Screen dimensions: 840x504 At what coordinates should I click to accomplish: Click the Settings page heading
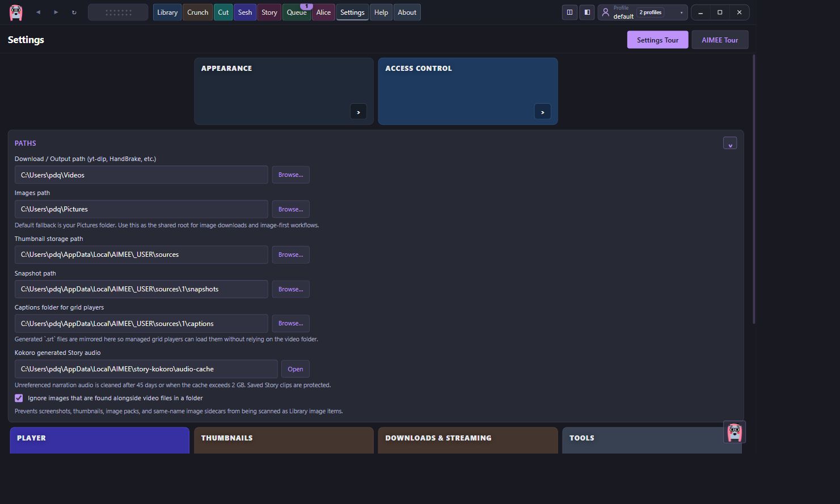(x=26, y=40)
